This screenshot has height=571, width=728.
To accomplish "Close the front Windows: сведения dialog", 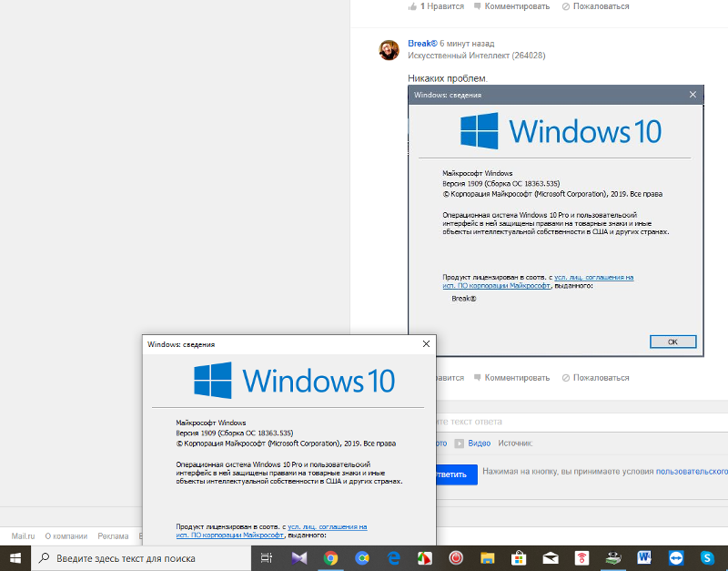I will [426, 344].
